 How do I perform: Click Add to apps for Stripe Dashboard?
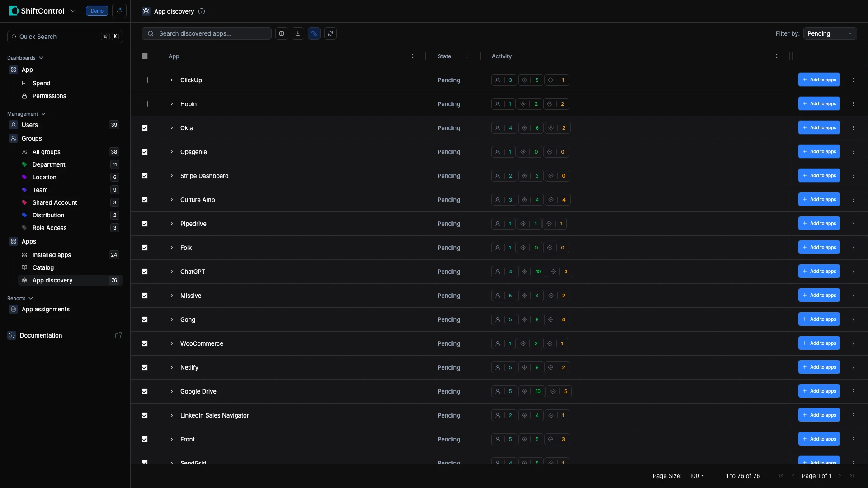pos(819,175)
